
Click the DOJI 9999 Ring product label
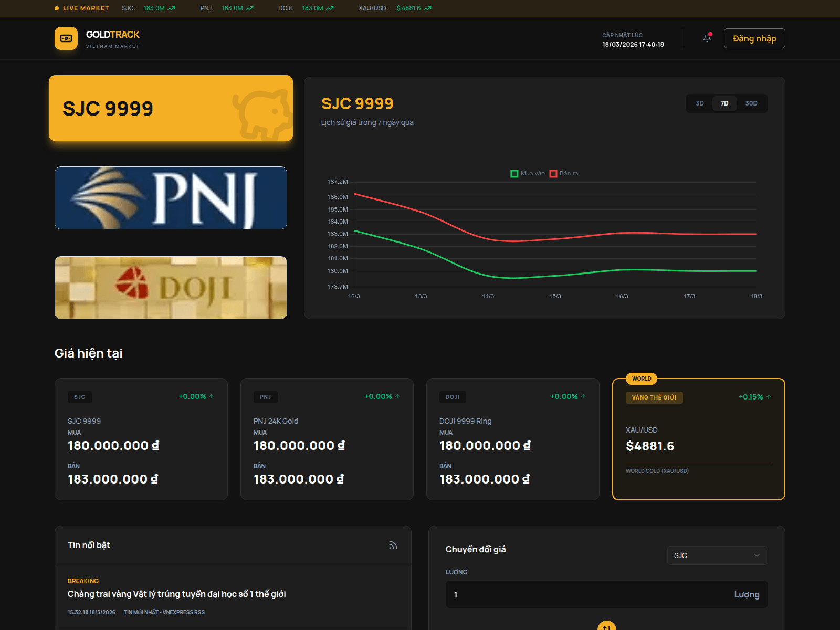[x=466, y=421]
